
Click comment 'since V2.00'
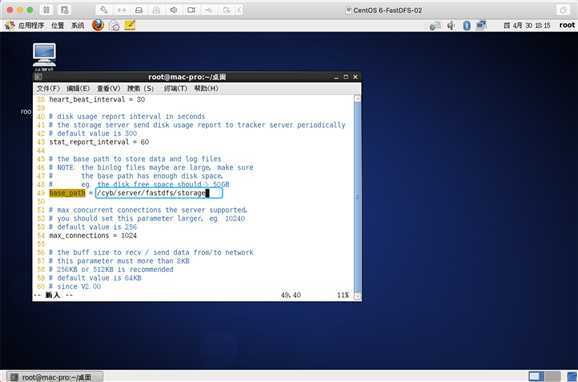coord(75,286)
